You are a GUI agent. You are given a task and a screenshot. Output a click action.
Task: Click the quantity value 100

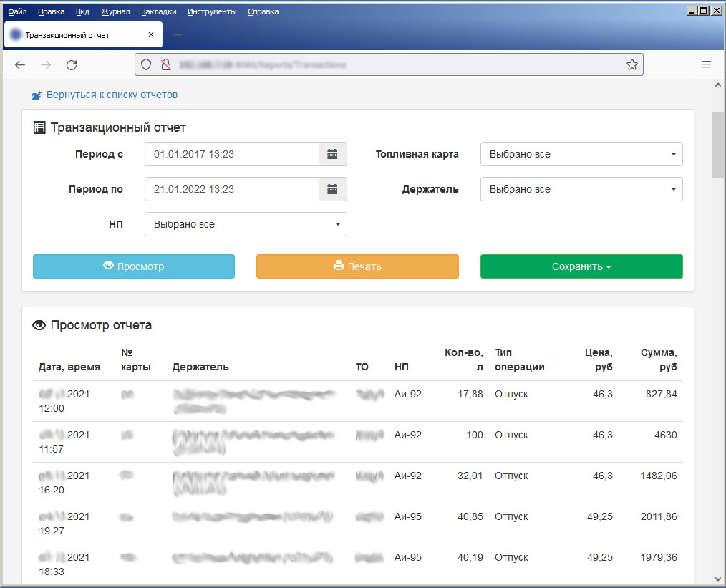pyautogui.click(x=475, y=435)
